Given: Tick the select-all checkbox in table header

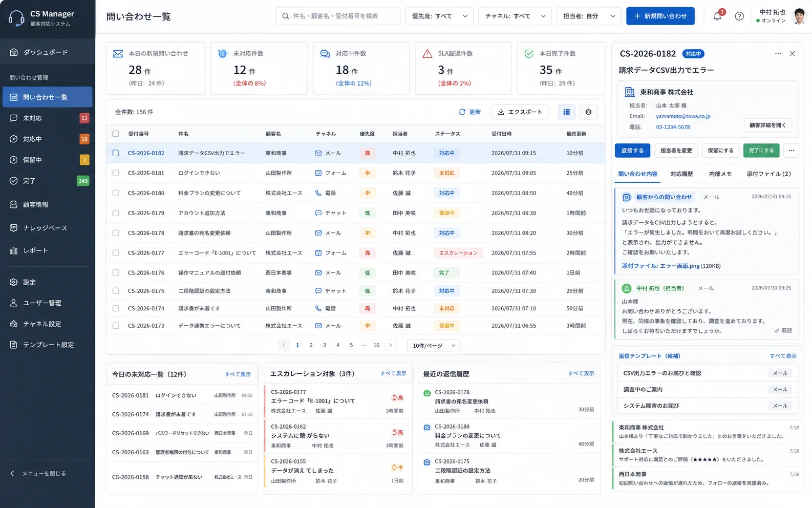Looking at the screenshot, I should tap(116, 134).
